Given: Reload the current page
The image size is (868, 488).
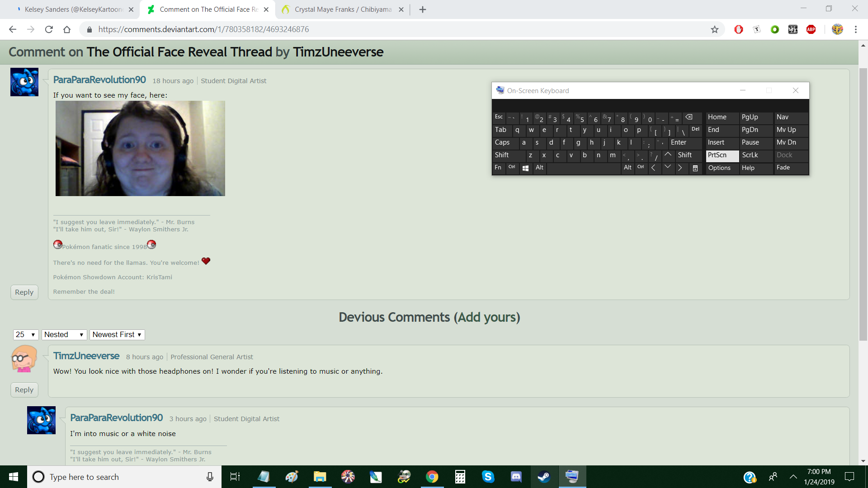Looking at the screenshot, I should (x=49, y=29).
